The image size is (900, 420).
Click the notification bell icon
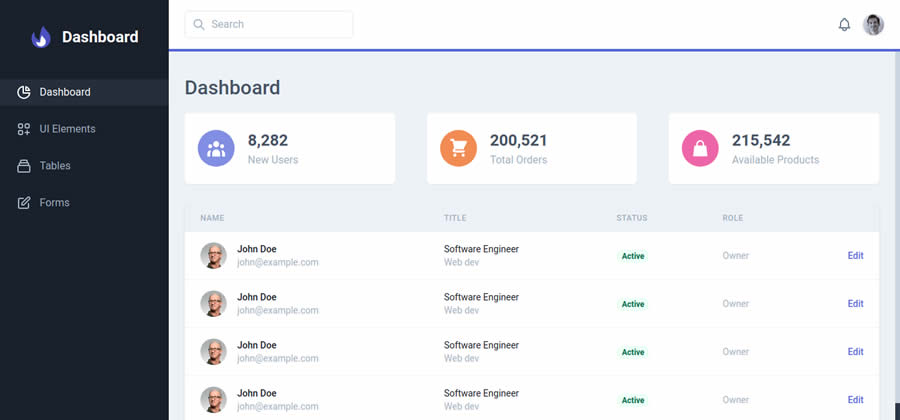(x=844, y=24)
